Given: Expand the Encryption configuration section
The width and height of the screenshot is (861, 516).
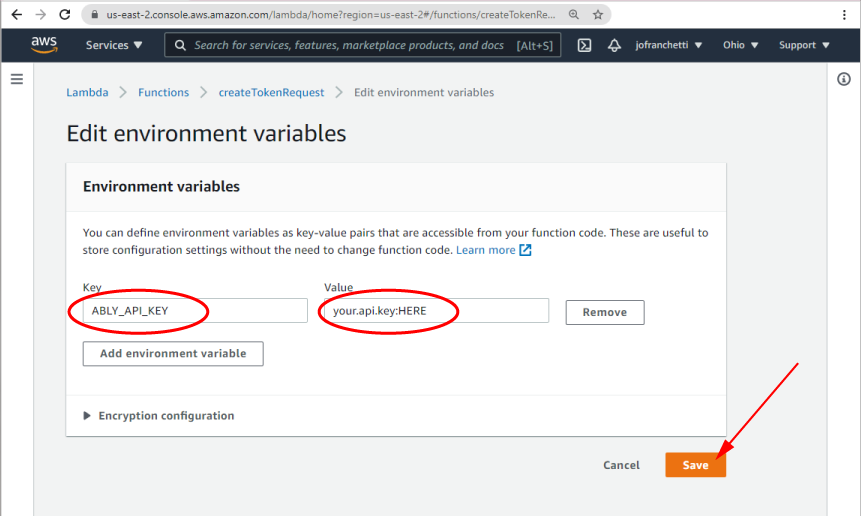Looking at the screenshot, I should [x=159, y=416].
